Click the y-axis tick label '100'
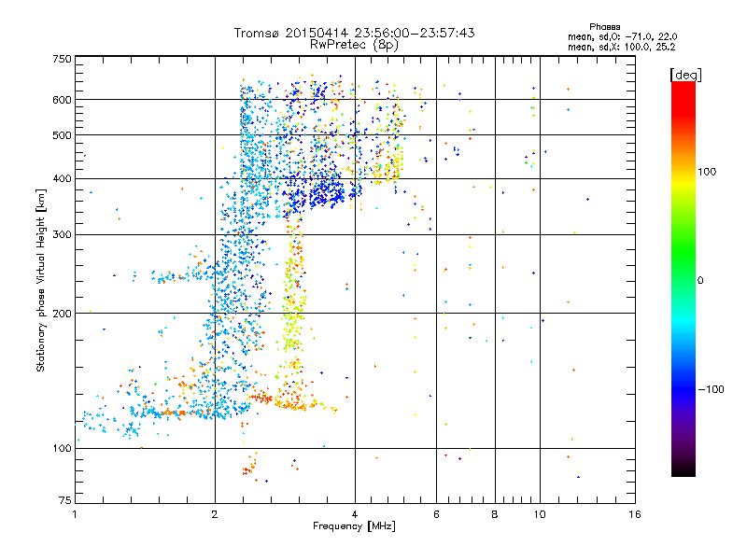Image resolution: width=747 pixels, height=560 pixels. pyautogui.click(x=63, y=449)
